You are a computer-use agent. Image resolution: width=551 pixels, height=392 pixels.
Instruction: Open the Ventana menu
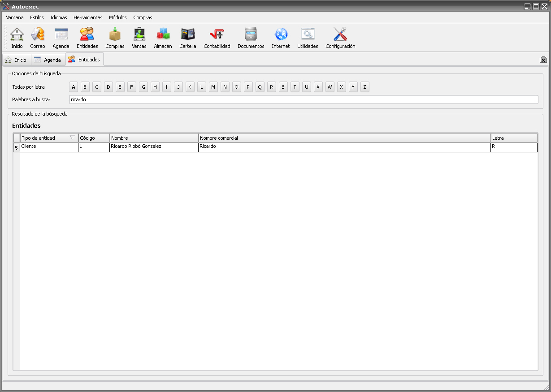(15, 17)
